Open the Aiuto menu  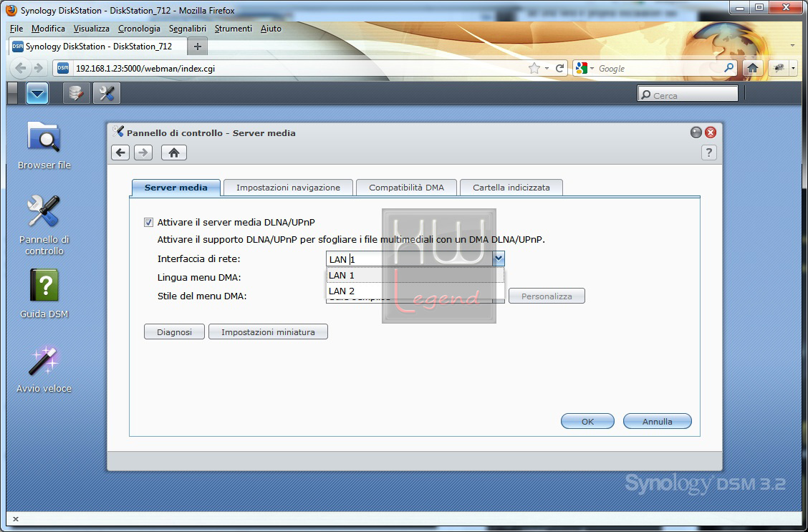271,29
